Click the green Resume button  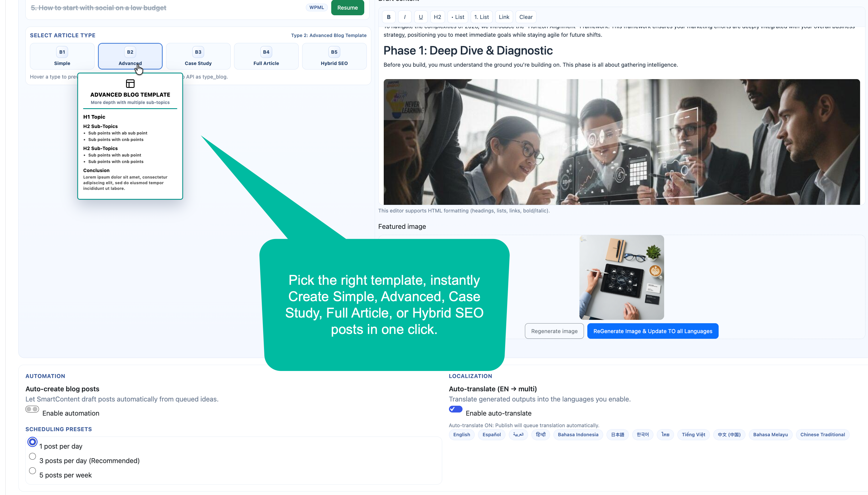coord(348,7)
